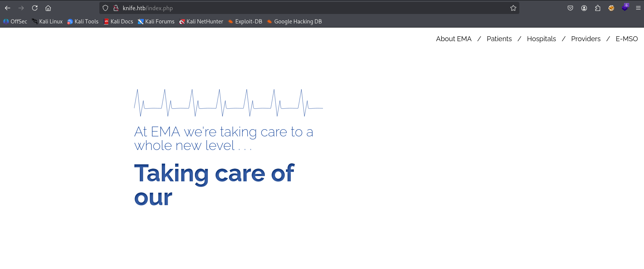The width and height of the screenshot is (644, 269).
Task: View site security via the padlock icon
Action: (116, 8)
